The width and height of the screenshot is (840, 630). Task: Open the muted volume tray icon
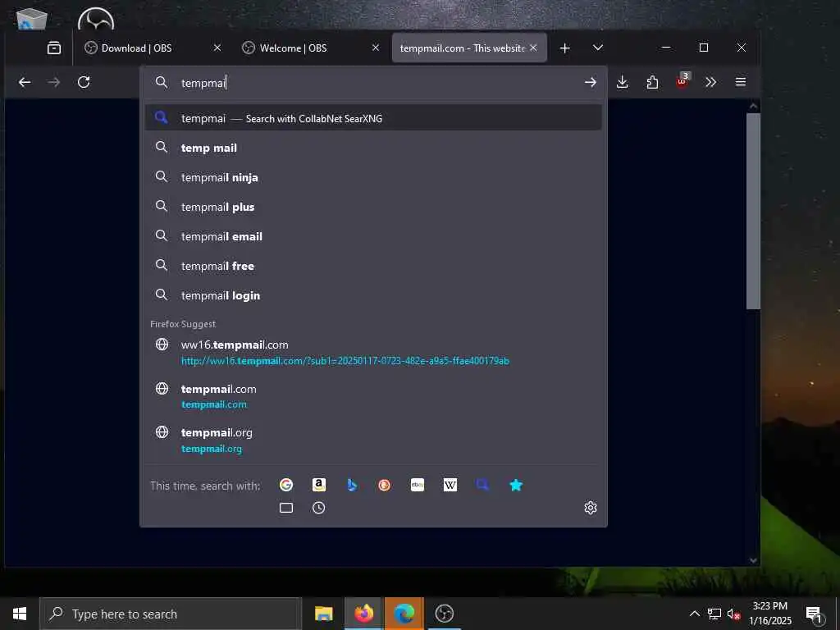point(733,614)
